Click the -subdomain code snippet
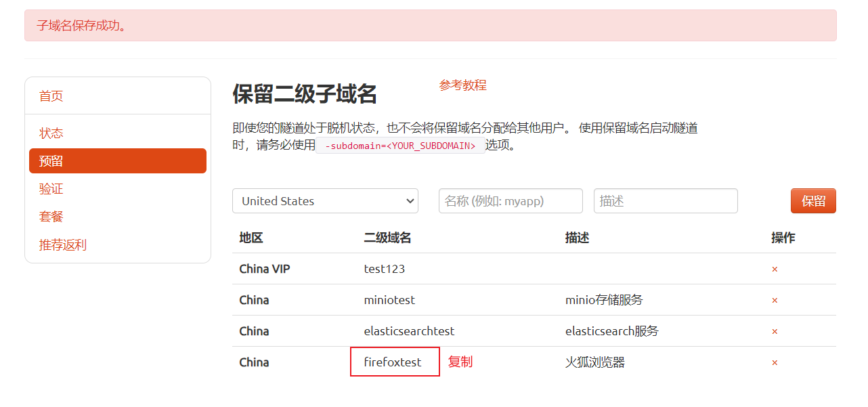The height and width of the screenshot is (407, 868). pos(400,146)
